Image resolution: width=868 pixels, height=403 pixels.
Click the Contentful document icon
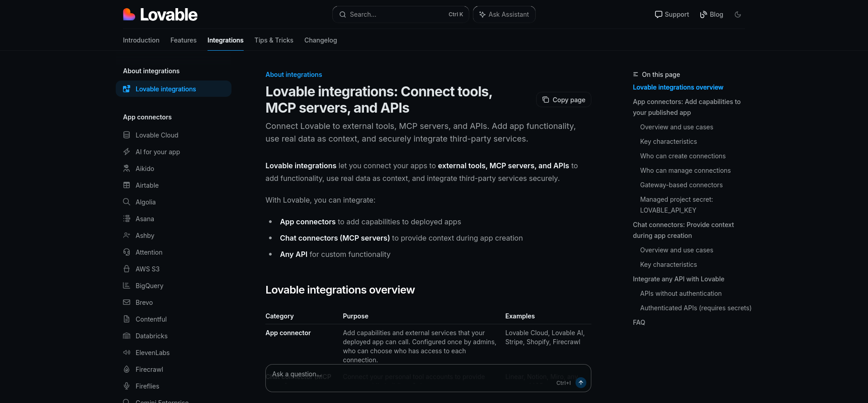(x=127, y=319)
